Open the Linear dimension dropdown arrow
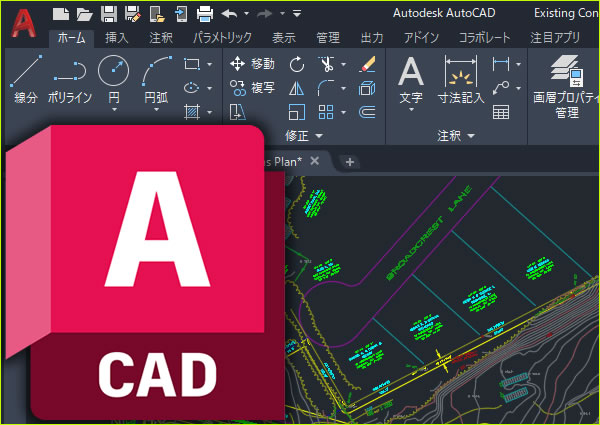 click(518, 64)
